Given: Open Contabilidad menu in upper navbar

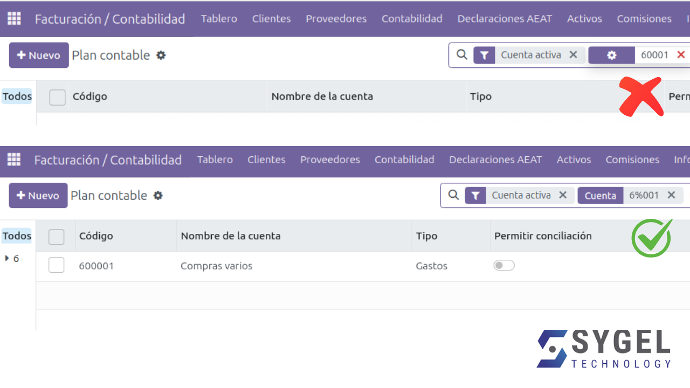Looking at the screenshot, I should pyautogui.click(x=412, y=18).
